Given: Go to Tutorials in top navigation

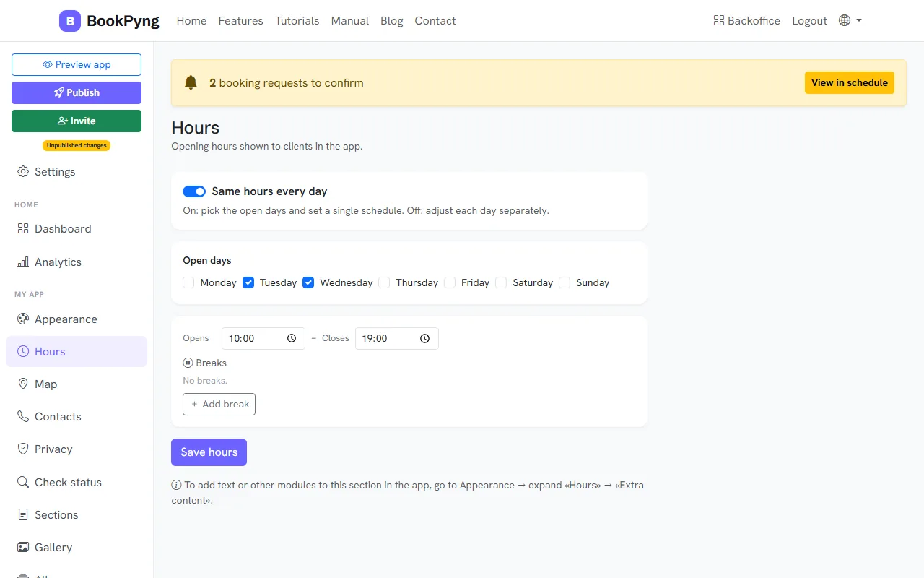Looking at the screenshot, I should 297,21.
